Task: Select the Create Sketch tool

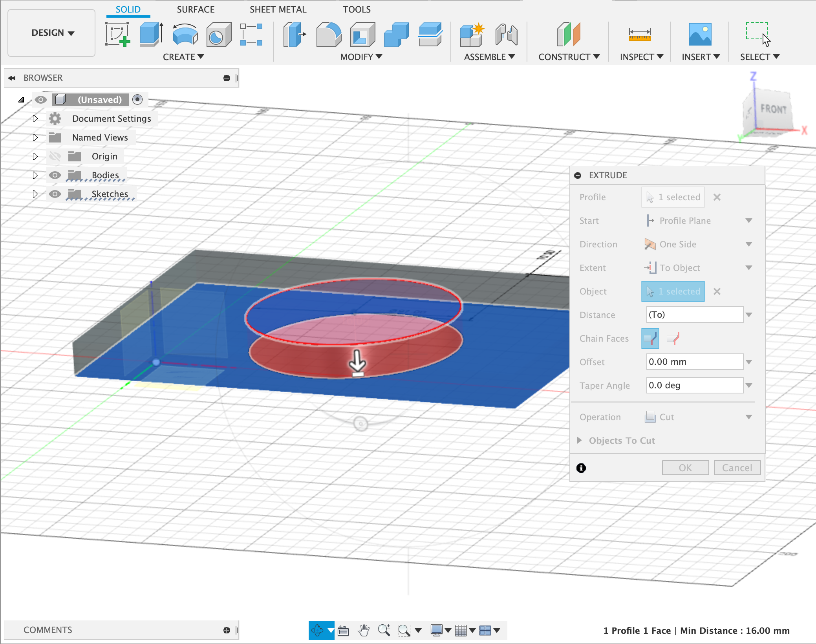Action: (x=117, y=35)
